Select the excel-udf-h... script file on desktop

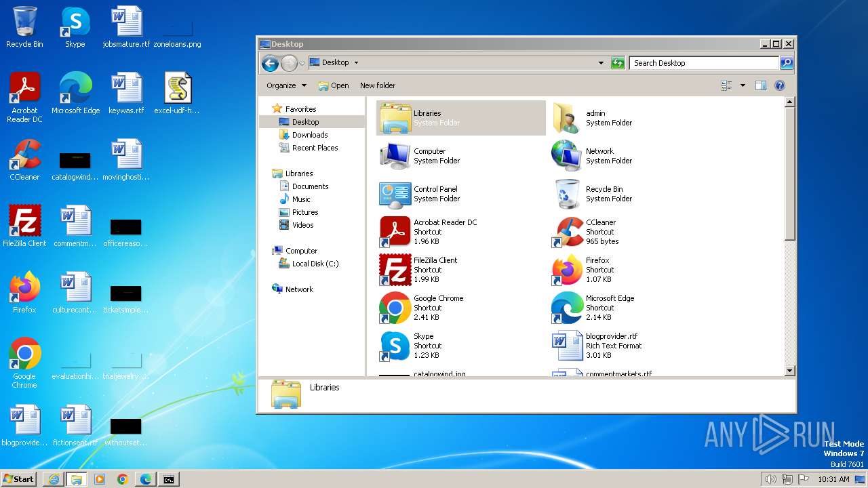(x=178, y=94)
